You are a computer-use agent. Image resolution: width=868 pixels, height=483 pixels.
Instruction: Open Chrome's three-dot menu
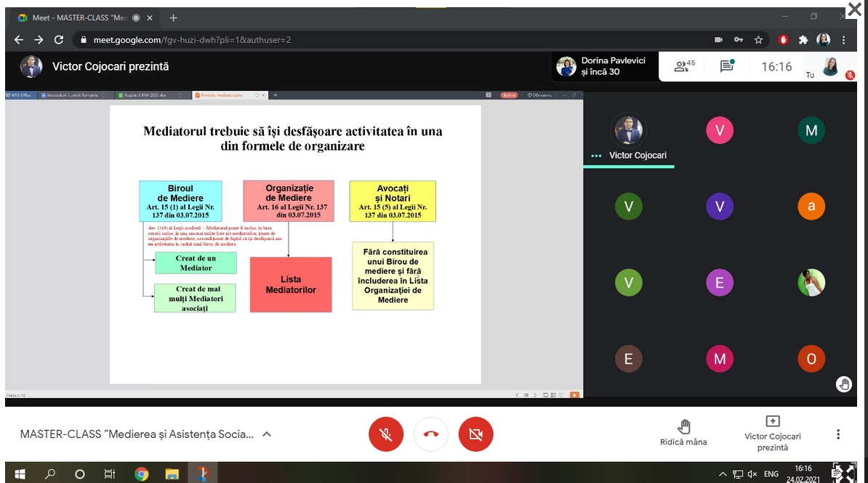click(x=844, y=39)
